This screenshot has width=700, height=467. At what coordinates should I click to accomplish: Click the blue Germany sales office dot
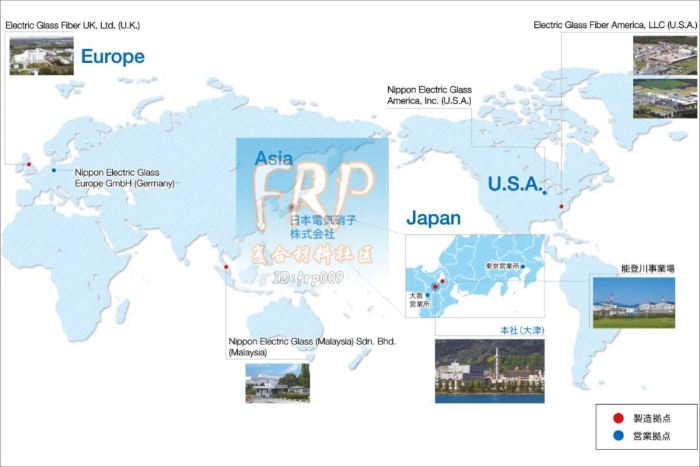pyautogui.click(x=54, y=170)
